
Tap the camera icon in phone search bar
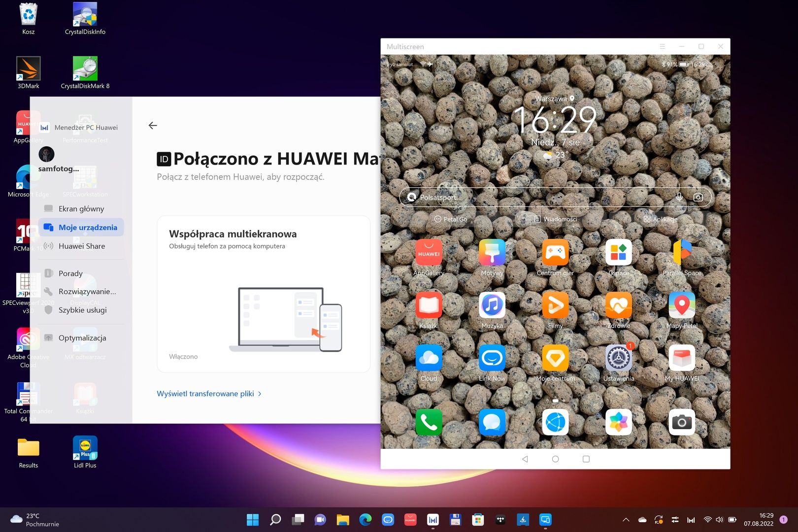[698, 197]
